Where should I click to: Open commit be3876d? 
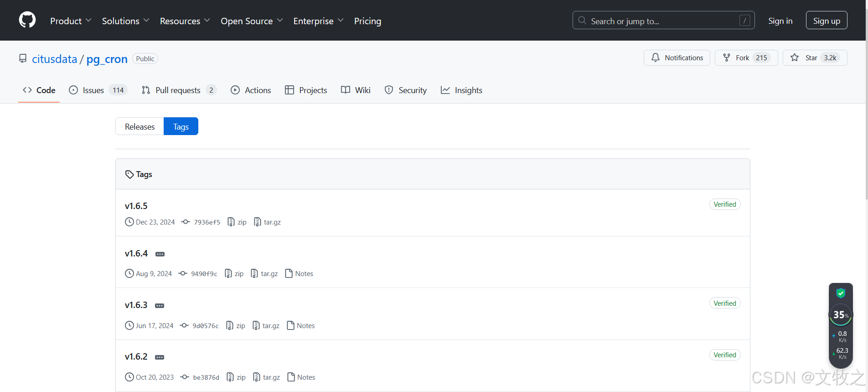click(200, 377)
